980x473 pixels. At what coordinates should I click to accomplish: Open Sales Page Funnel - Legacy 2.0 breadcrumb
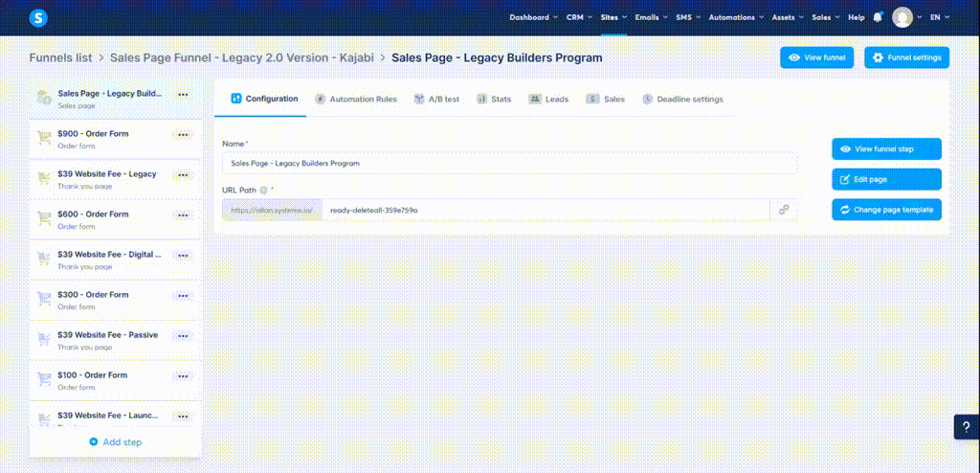tap(242, 57)
